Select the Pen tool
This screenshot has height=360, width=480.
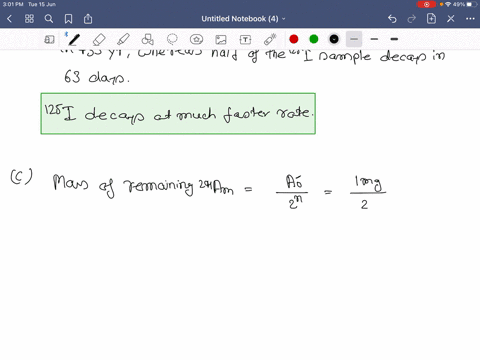click(74, 39)
